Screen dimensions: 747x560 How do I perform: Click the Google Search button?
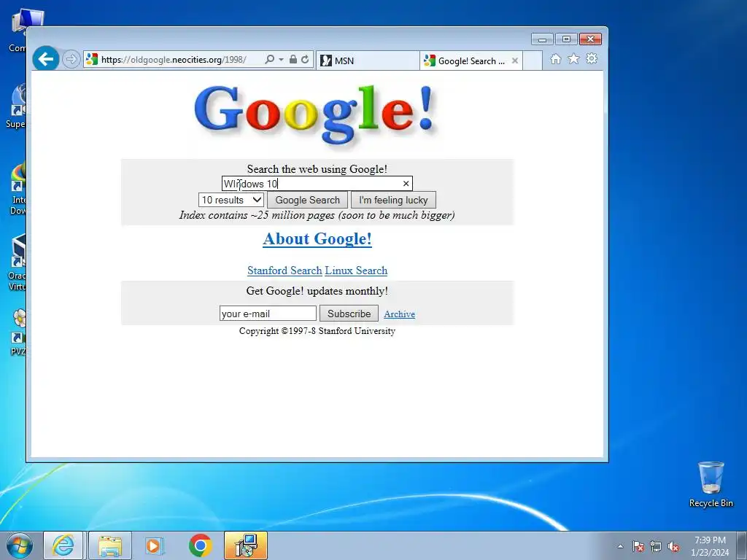click(x=307, y=200)
